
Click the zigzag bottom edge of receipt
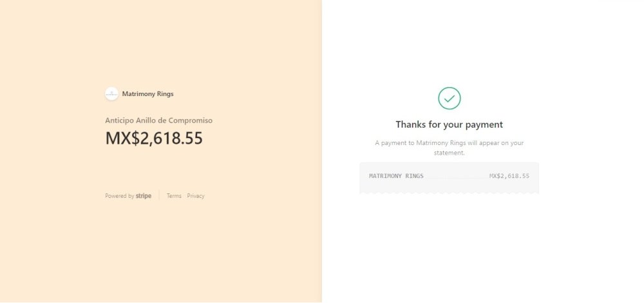(449, 192)
